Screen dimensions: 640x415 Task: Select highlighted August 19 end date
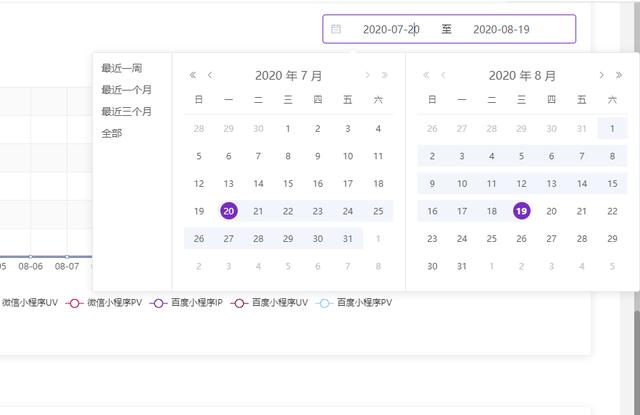[522, 211]
